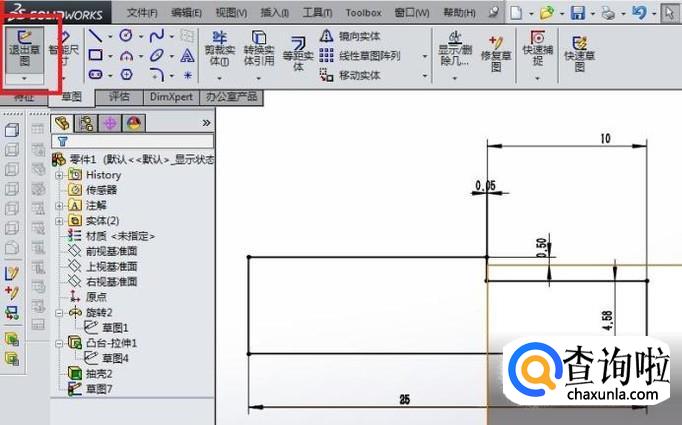Click the Undo arrow icon
This screenshot has height=425, width=682.
point(639,13)
